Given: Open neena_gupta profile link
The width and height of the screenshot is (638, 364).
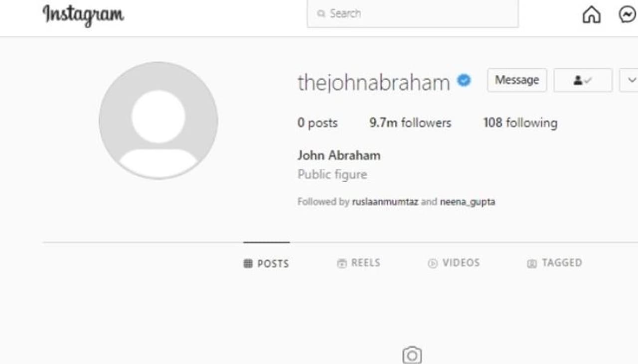Looking at the screenshot, I should [468, 202].
